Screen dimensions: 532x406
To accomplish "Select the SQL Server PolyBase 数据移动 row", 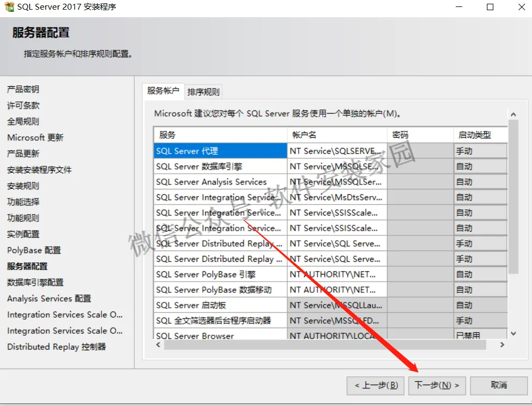I will click(x=220, y=290).
